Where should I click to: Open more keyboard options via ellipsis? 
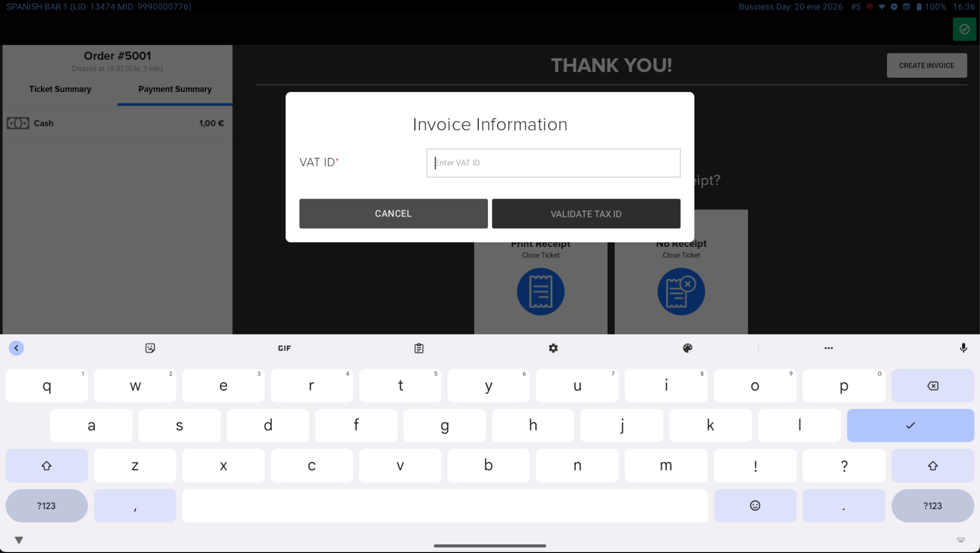tap(828, 348)
